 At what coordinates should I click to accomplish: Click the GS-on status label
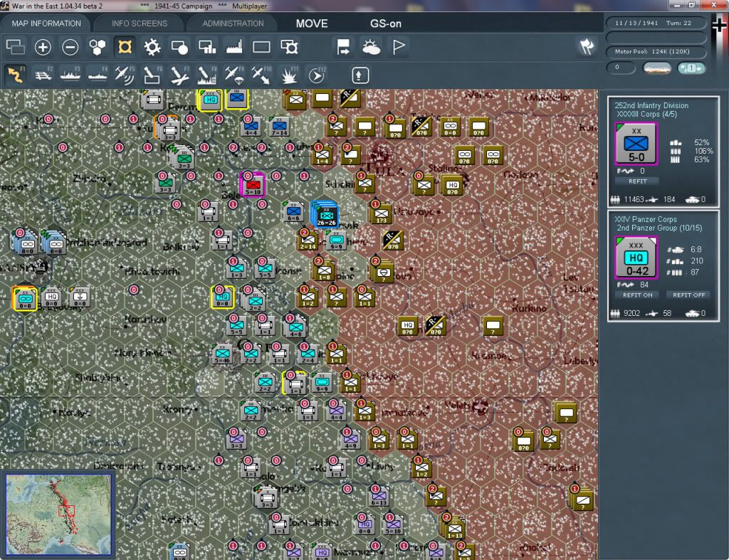click(385, 23)
